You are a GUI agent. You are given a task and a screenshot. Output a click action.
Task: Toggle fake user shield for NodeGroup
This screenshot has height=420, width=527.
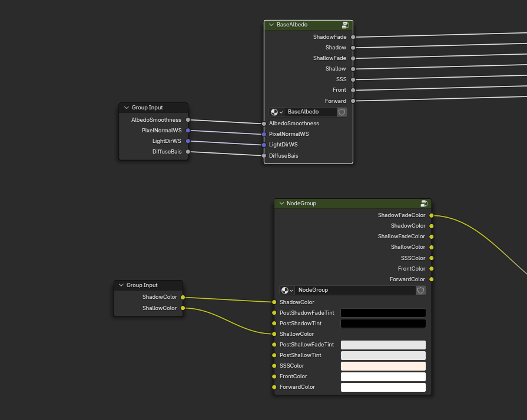pyautogui.click(x=420, y=290)
